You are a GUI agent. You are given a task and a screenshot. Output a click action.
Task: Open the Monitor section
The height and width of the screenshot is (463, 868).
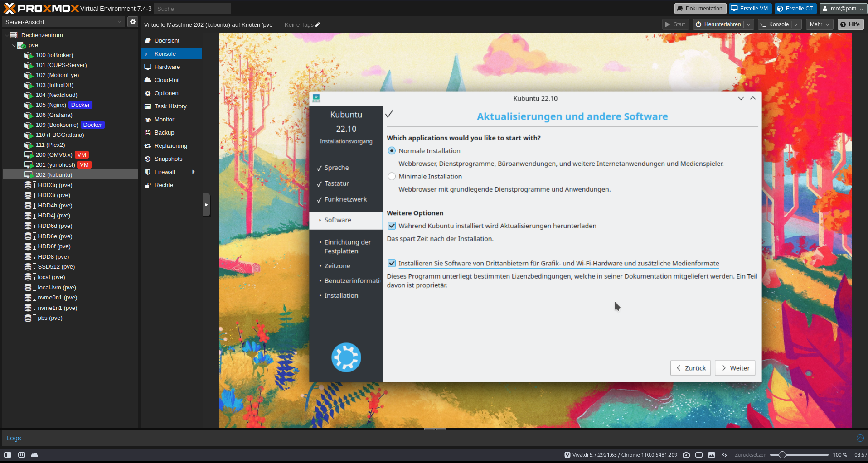coord(171,120)
